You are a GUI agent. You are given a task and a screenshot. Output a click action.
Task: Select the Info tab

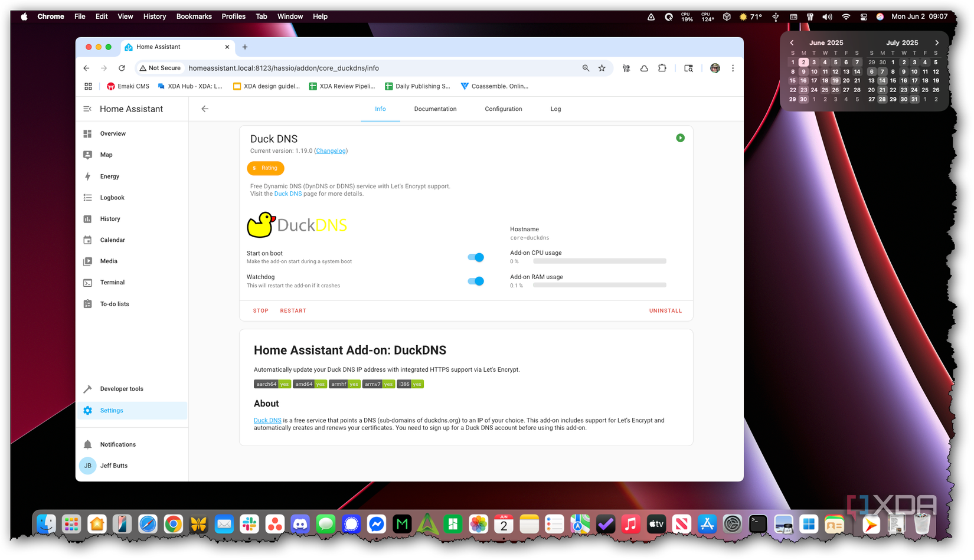[380, 109]
